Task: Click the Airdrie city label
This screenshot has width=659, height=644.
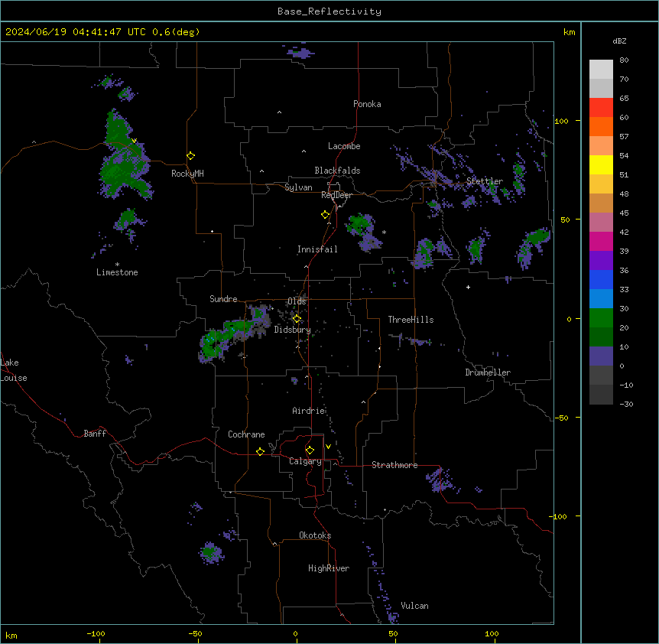Action: pyautogui.click(x=309, y=411)
